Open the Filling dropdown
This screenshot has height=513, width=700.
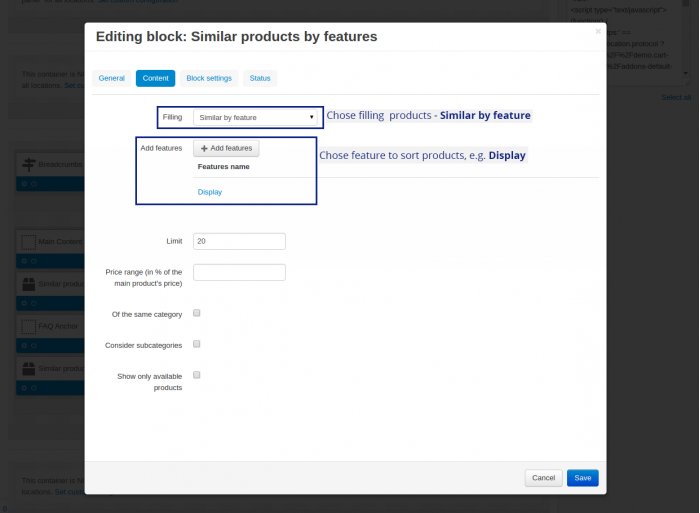point(255,117)
